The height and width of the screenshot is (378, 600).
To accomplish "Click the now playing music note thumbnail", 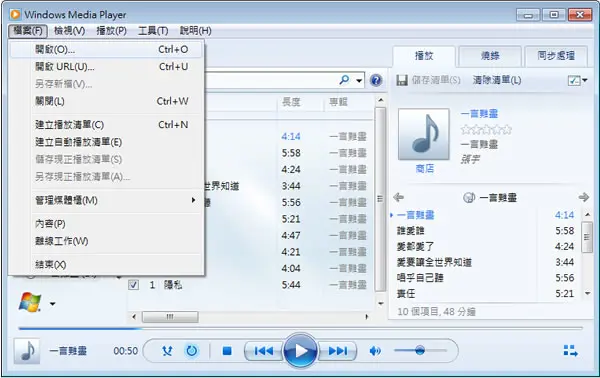I will (27, 351).
